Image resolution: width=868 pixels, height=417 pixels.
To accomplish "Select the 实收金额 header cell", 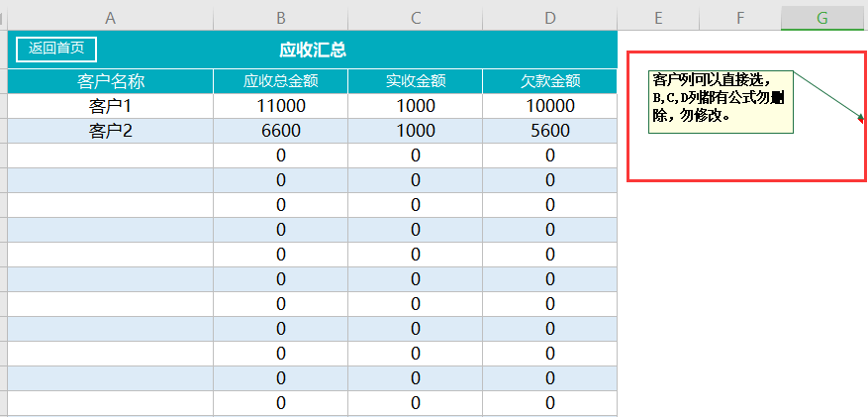I will [x=416, y=81].
